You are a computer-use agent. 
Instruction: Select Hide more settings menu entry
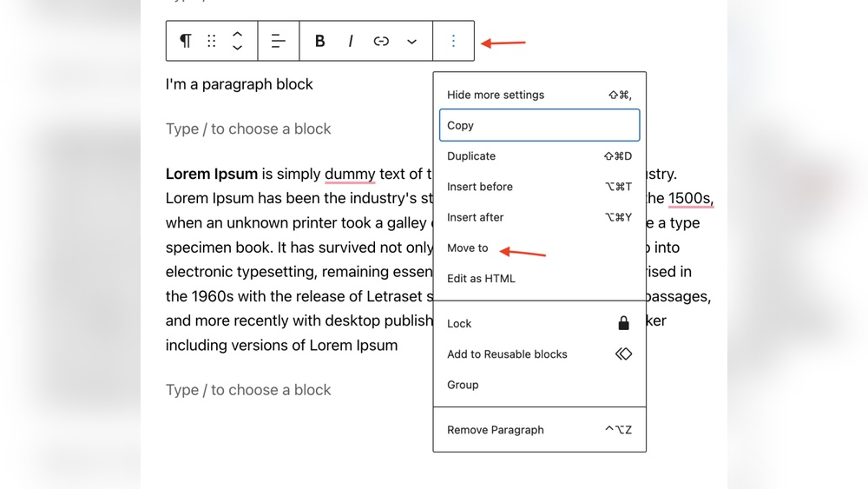[539, 95]
